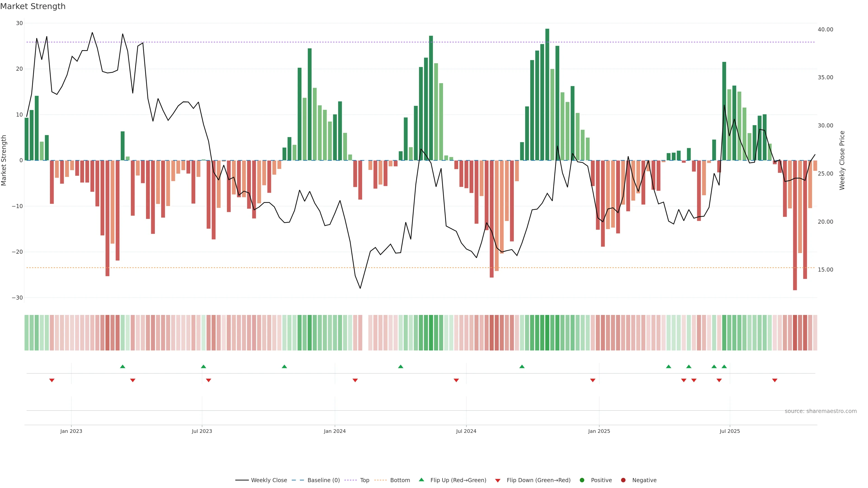Click the rightmost green flip-up triangle marker
Screen dimensions: 868x488
coord(724,366)
